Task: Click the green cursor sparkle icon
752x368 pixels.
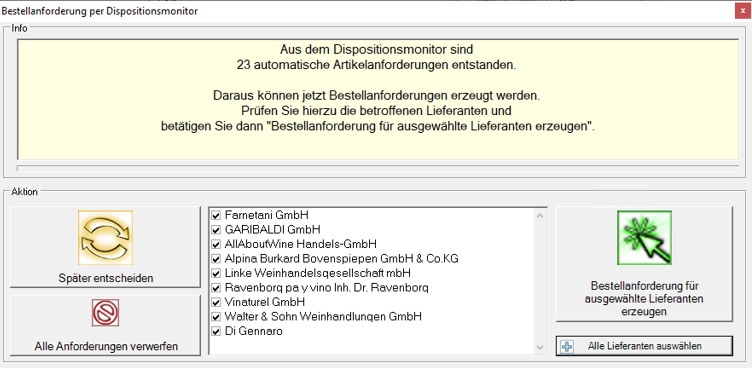Action: [645, 237]
